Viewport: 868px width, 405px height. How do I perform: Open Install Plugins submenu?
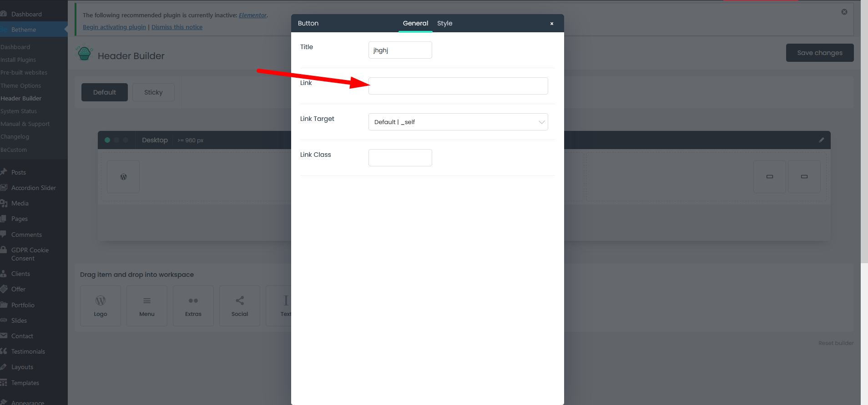pyautogui.click(x=18, y=60)
